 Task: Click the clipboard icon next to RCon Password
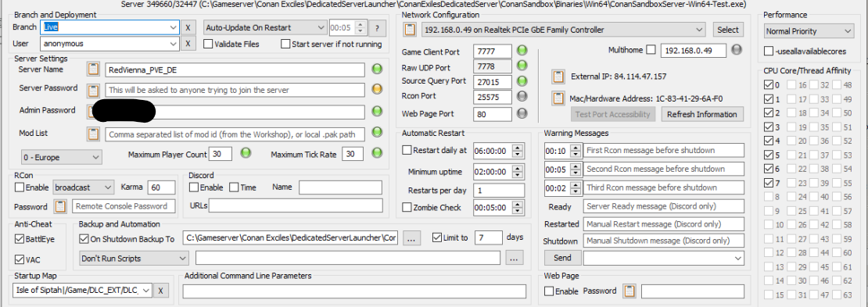[61, 206]
